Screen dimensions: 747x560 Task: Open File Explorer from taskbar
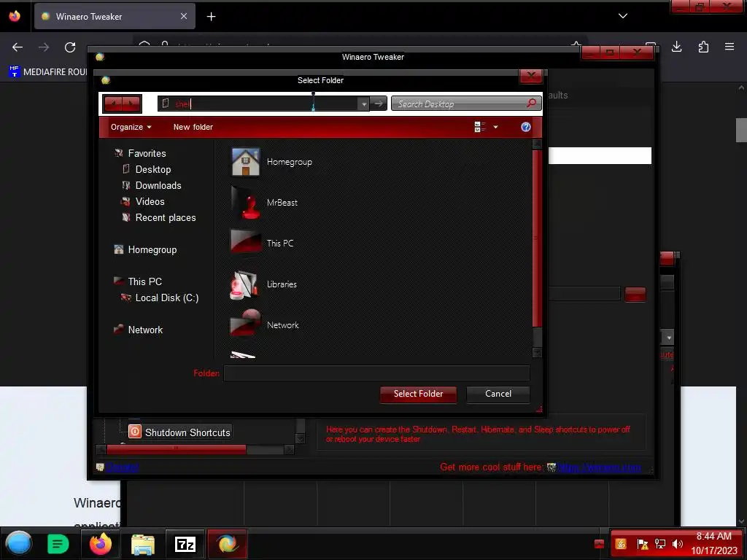(143, 544)
